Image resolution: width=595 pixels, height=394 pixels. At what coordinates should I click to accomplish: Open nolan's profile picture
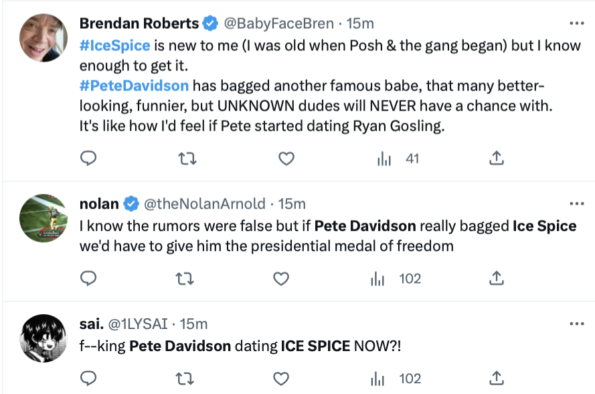(44, 218)
